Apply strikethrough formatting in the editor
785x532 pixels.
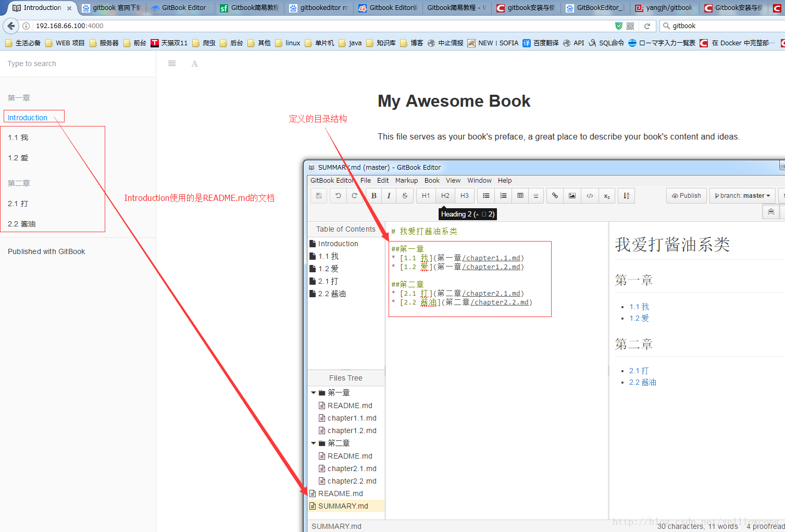click(x=405, y=196)
